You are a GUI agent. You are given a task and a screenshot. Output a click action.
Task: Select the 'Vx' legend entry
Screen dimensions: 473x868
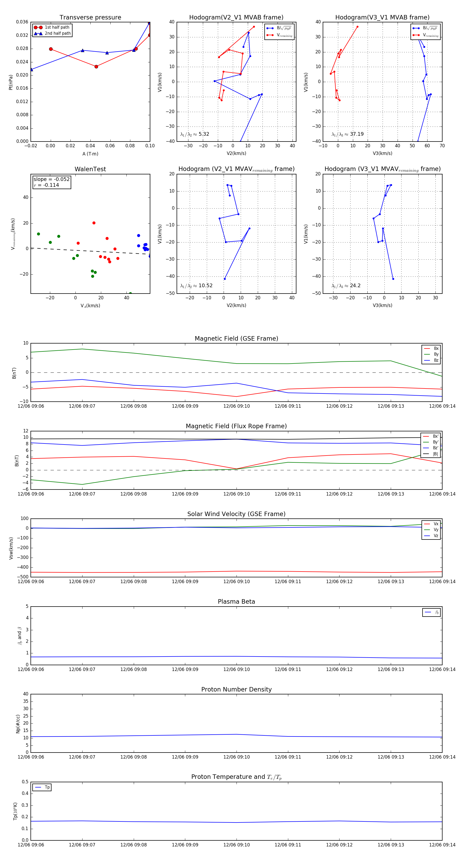click(x=431, y=524)
